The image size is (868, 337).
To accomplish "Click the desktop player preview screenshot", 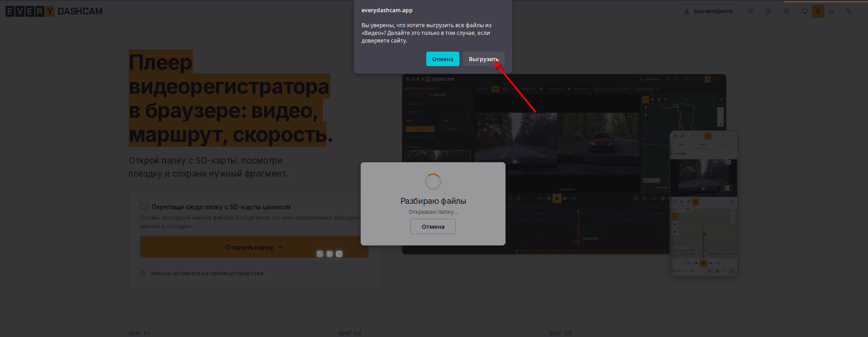I will click(564, 164).
